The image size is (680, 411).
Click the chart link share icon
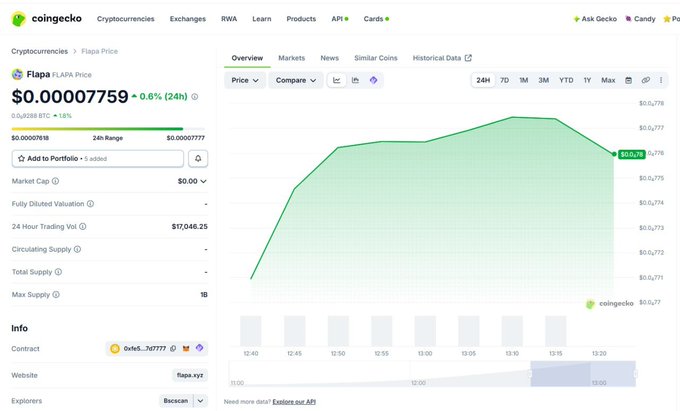646,80
